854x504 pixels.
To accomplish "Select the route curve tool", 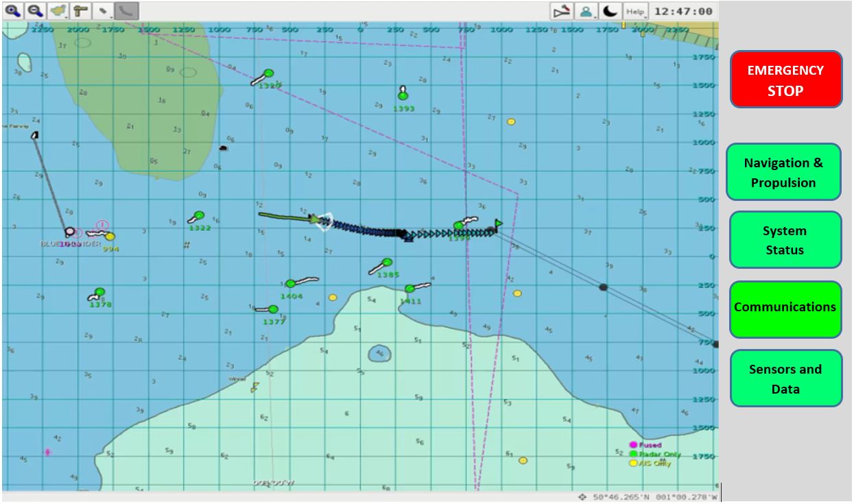I will (x=126, y=10).
